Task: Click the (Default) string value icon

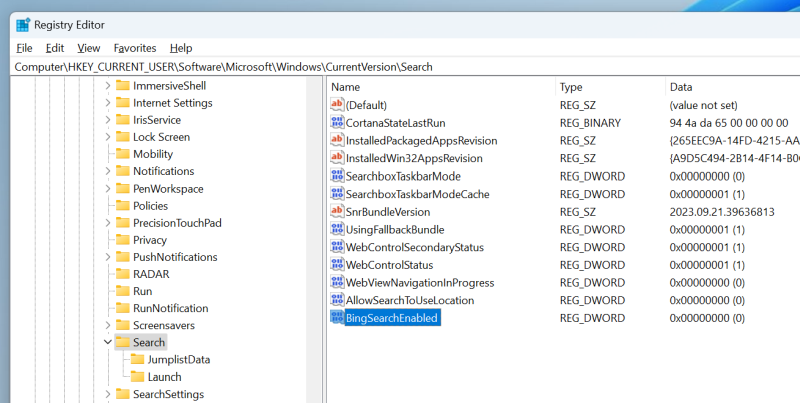Action: (337, 105)
